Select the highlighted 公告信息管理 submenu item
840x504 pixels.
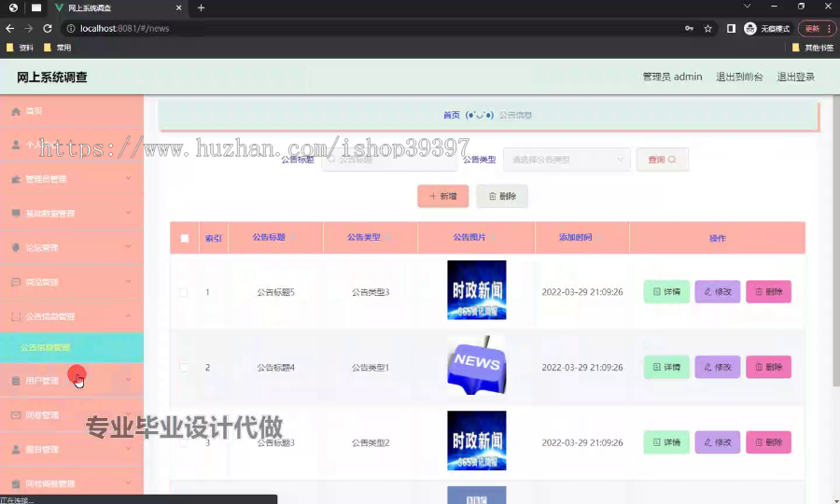(71, 347)
